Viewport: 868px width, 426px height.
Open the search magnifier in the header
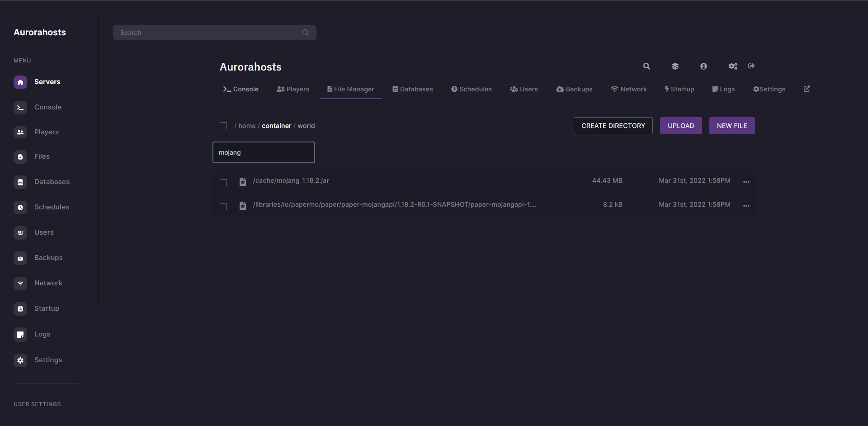click(646, 66)
